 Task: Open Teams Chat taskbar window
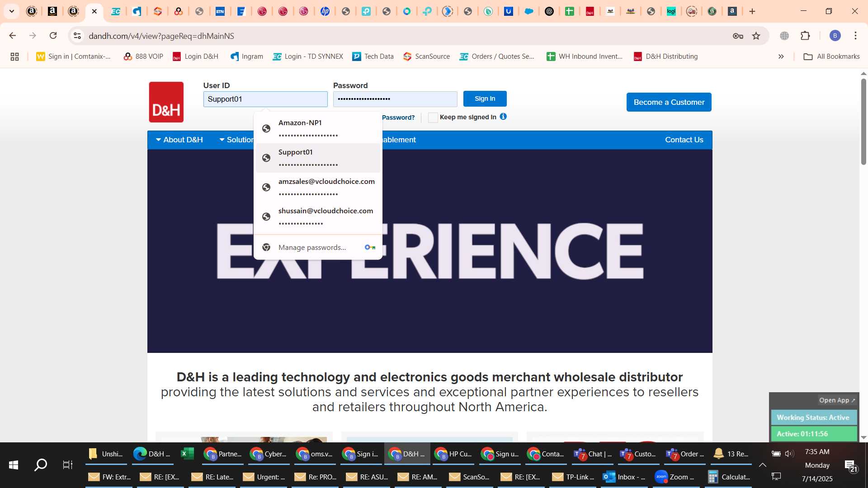[x=593, y=454]
